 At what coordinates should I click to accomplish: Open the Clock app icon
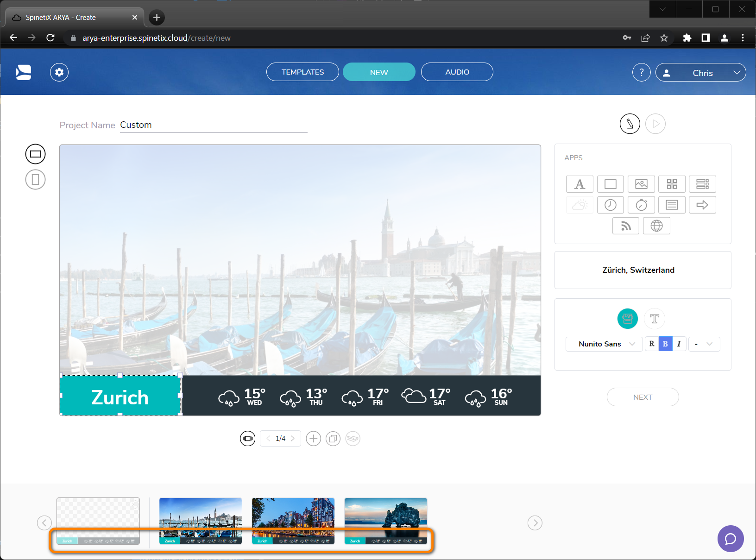click(610, 205)
